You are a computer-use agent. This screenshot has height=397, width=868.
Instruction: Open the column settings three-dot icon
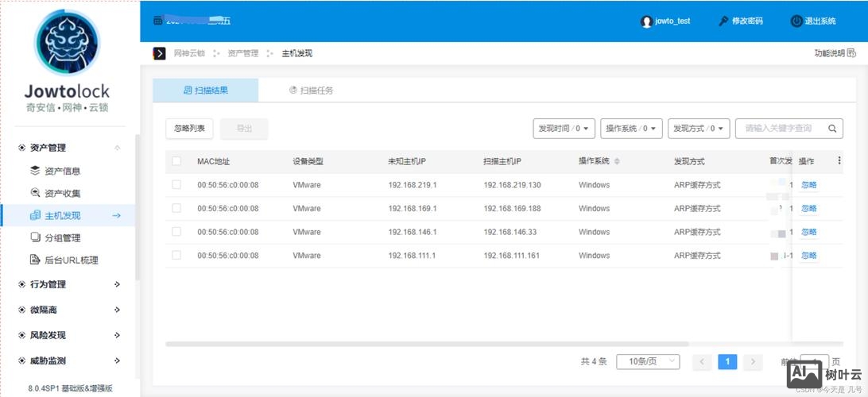click(839, 161)
